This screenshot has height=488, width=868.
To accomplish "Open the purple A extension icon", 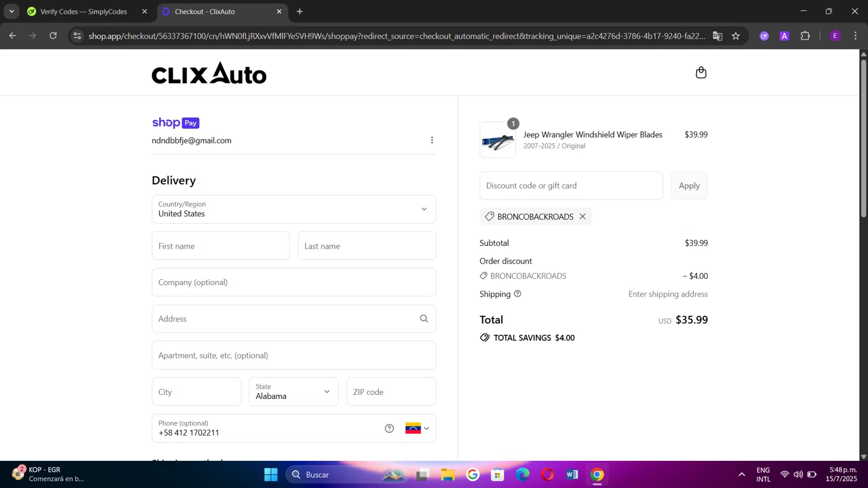I will (x=785, y=36).
